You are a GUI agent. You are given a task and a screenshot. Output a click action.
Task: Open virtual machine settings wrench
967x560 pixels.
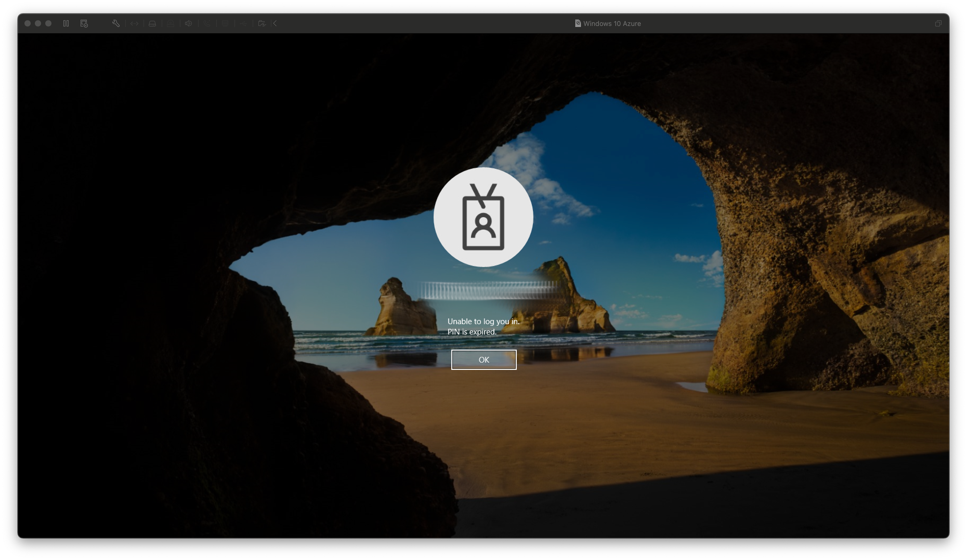click(x=116, y=23)
